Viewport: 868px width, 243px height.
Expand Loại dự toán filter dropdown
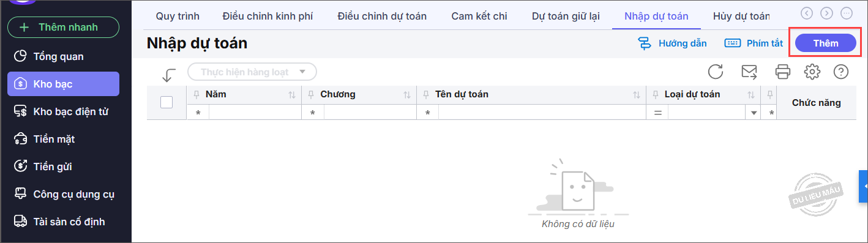coord(754,113)
